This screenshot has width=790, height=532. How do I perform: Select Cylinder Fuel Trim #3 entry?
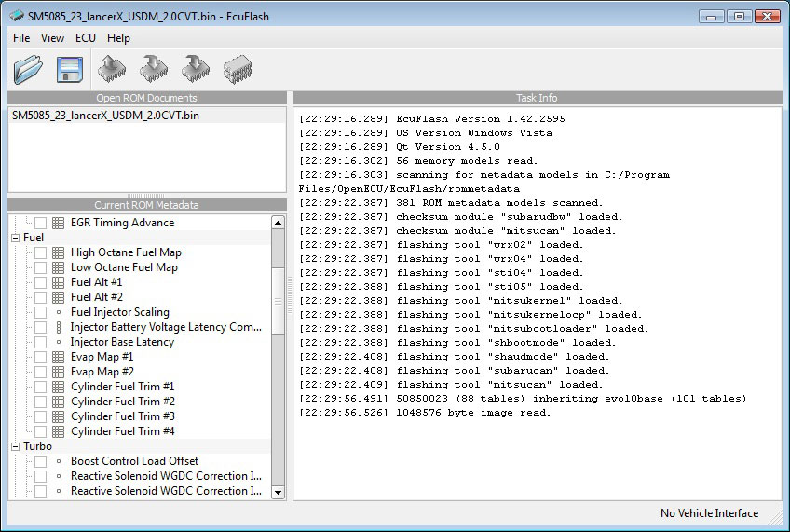[122, 416]
